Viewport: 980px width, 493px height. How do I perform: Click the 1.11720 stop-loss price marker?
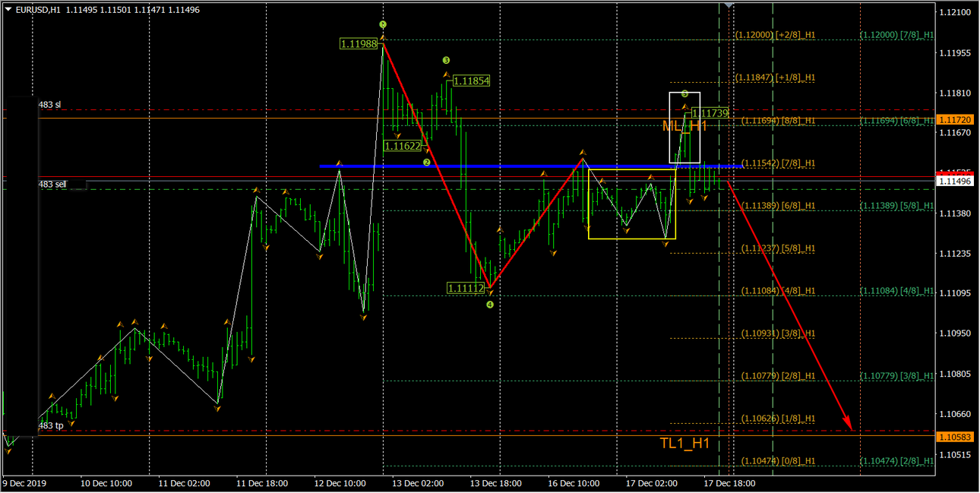(x=956, y=120)
